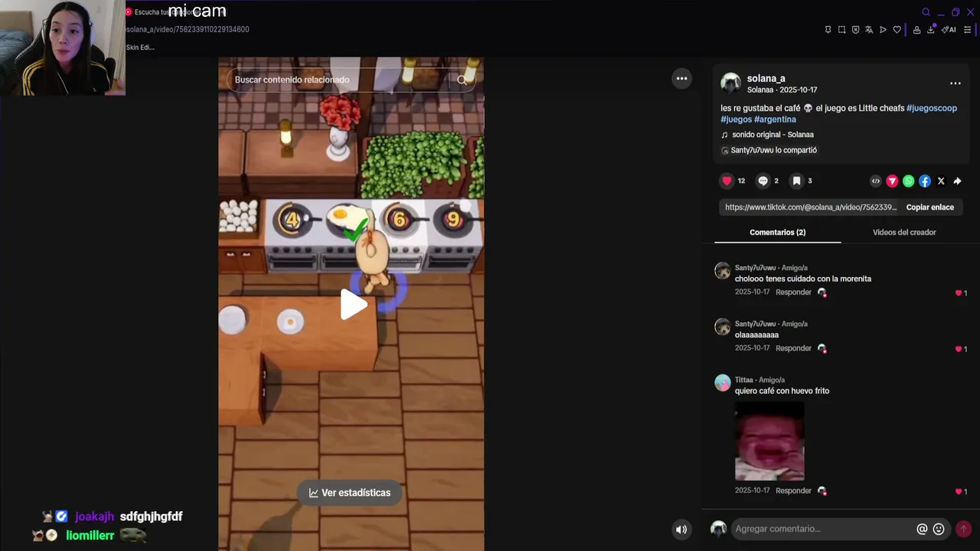This screenshot has width=980, height=551.
Task: Open browser easy setup sliders menu
Action: point(967,30)
